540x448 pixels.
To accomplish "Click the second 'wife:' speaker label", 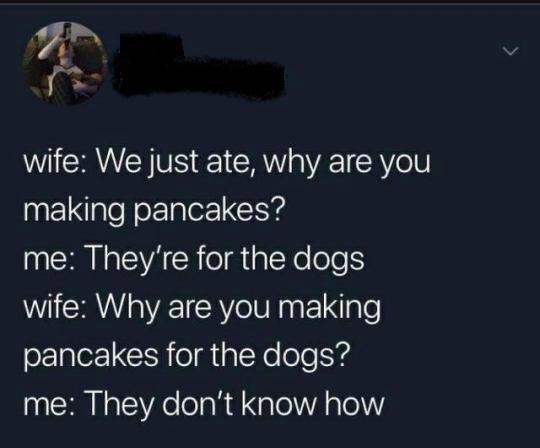I will click(57, 306).
